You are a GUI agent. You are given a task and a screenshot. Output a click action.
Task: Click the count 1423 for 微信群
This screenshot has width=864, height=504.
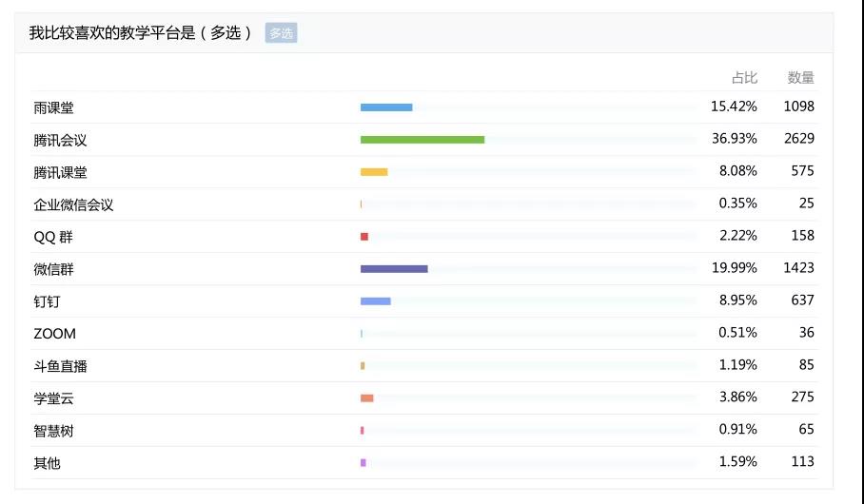pyautogui.click(x=799, y=268)
